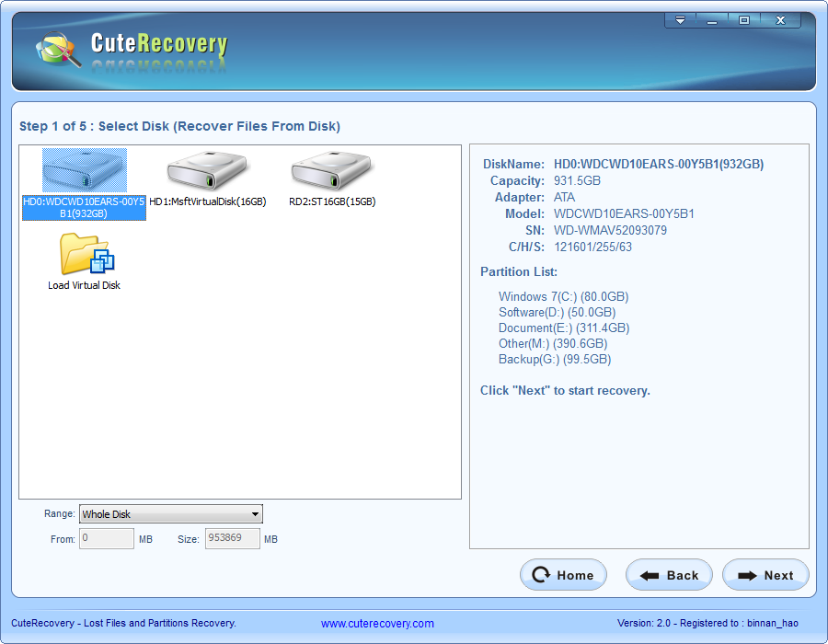
Task: Click the Version 2.0 registration text
Action: point(707,623)
